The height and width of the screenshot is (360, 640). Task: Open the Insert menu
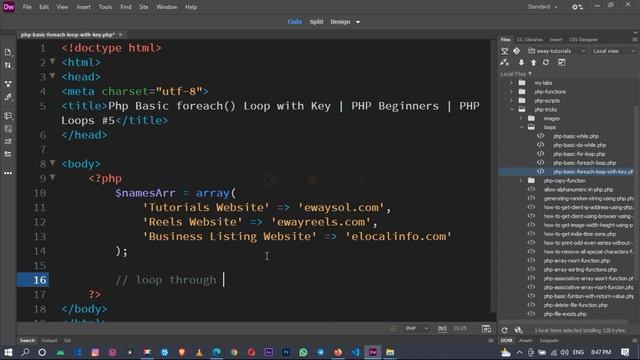(x=84, y=7)
